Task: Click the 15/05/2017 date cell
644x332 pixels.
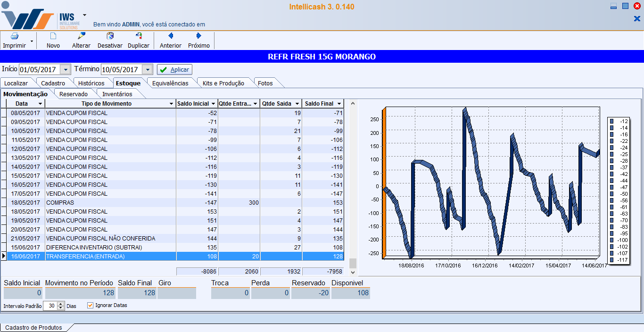Action: click(x=26, y=176)
